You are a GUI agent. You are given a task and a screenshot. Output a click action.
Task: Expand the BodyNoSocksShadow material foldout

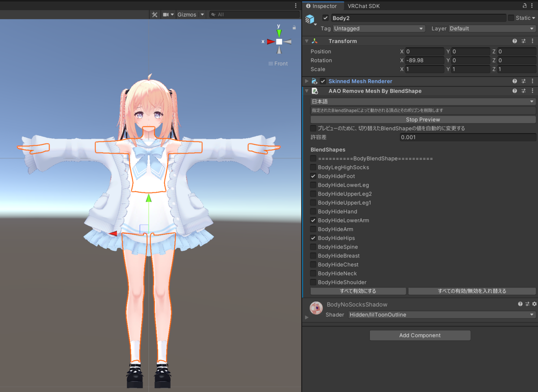tap(307, 317)
